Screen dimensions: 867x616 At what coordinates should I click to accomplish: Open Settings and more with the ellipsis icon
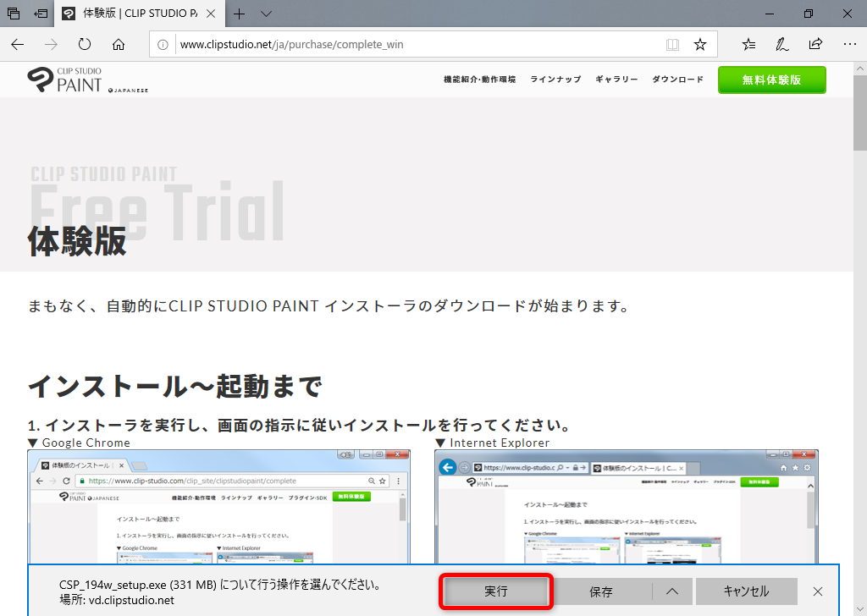[850, 44]
